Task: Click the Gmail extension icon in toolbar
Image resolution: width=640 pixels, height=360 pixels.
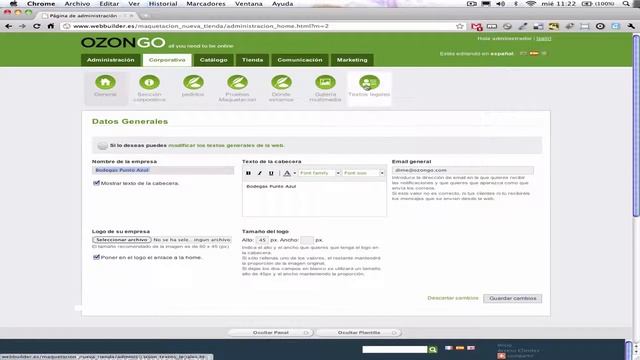Action: (x=476, y=27)
